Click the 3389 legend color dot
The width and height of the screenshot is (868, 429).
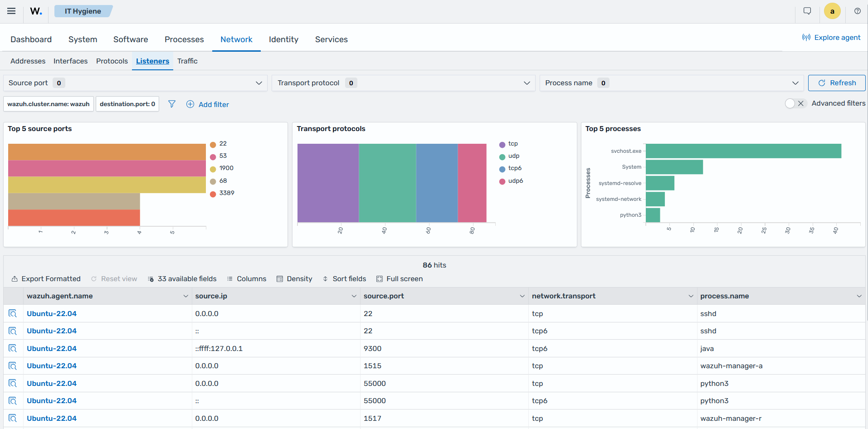[x=213, y=194]
